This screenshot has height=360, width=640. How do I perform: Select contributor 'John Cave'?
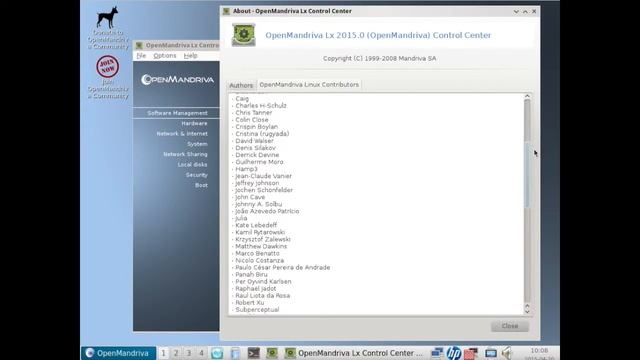[250, 197]
